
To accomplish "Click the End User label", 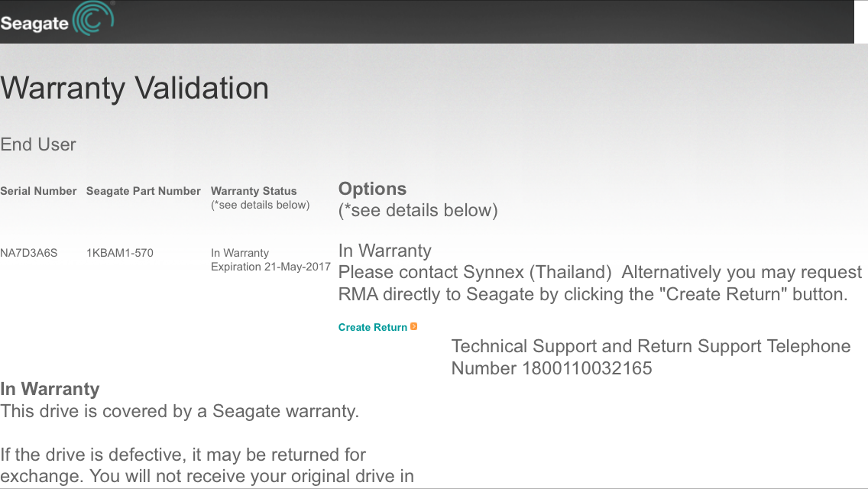I will [x=38, y=144].
